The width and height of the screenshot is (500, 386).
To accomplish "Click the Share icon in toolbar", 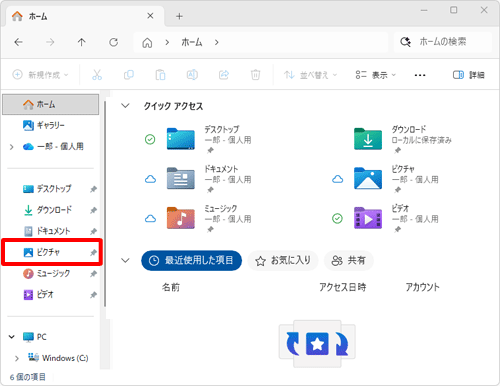I will click(x=224, y=75).
